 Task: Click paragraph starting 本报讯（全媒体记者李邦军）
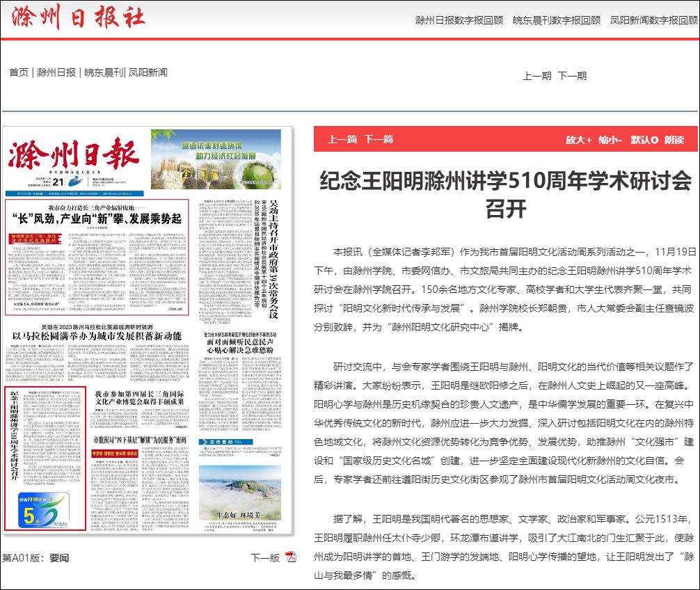tap(505, 289)
